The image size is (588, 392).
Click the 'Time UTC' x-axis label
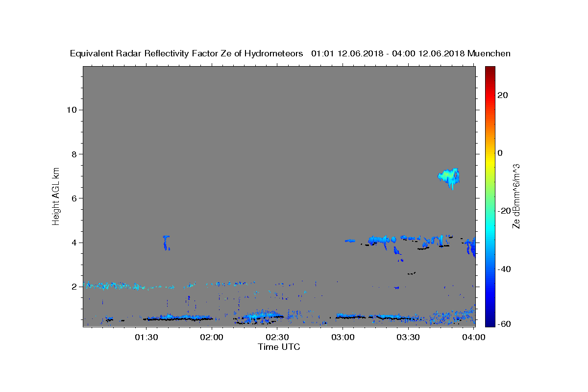(x=279, y=347)
